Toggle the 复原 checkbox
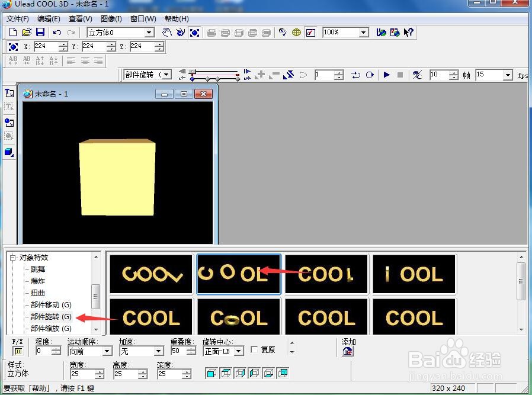 tap(254, 349)
